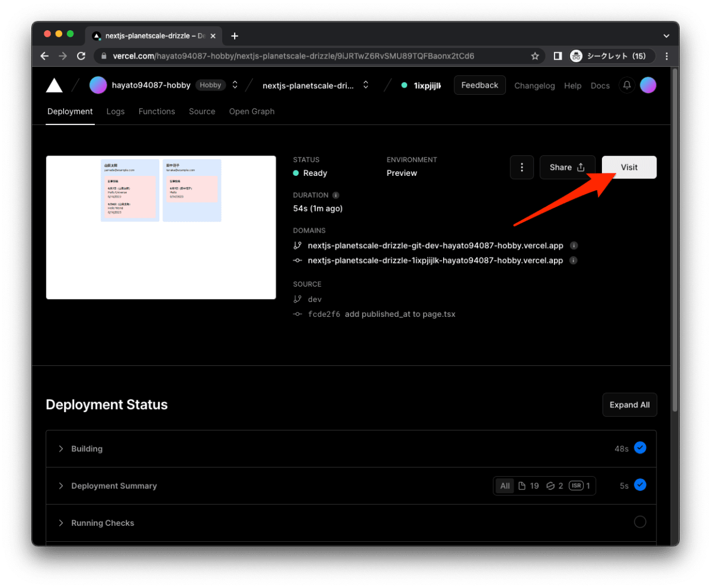
Task: Click the Vercel triangle logo
Action: pos(55,85)
